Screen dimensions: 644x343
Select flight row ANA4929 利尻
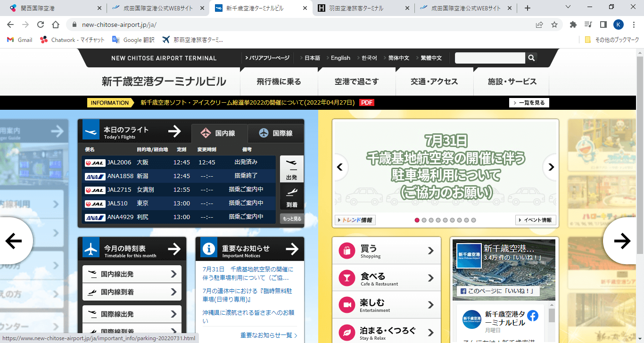click(x=179, y=217)
